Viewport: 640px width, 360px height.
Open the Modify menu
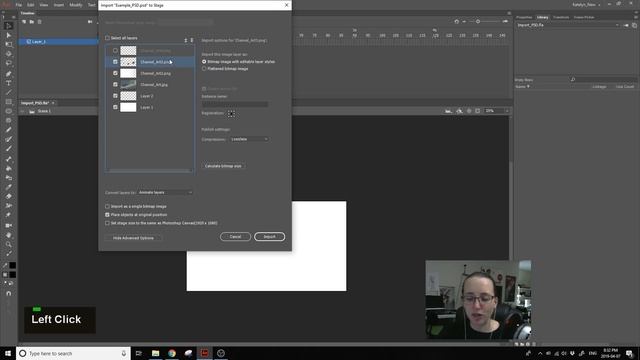[76, 5]
